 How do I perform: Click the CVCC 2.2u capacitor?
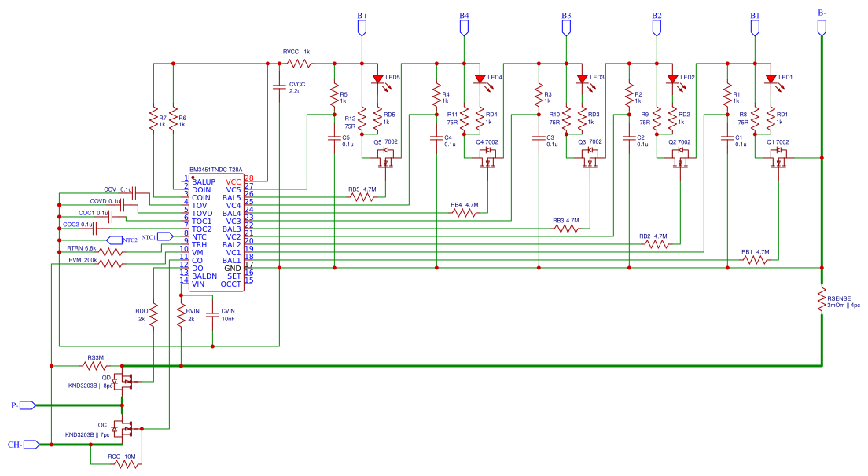278,86
